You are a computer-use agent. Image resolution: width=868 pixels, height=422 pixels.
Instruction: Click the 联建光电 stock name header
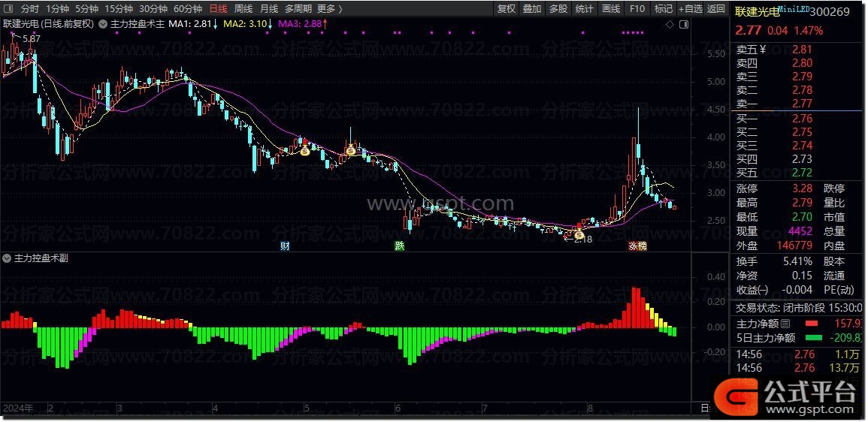click(757, 11)
